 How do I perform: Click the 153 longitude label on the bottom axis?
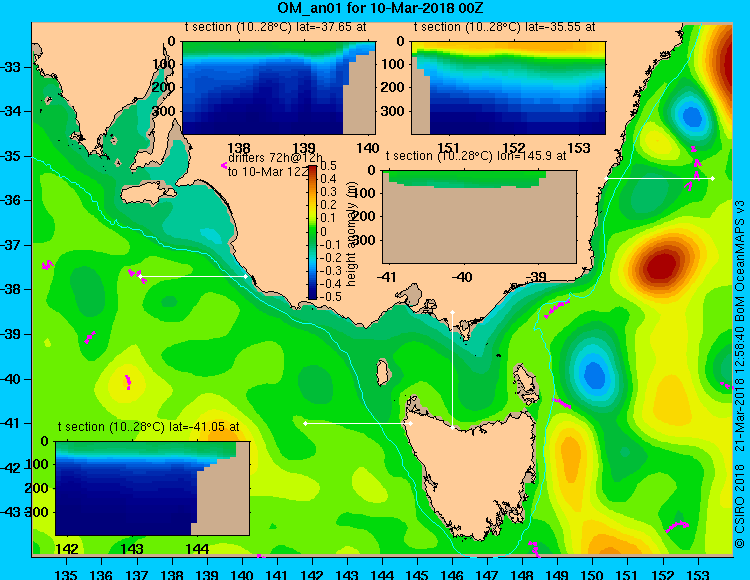tap(697, 574)
